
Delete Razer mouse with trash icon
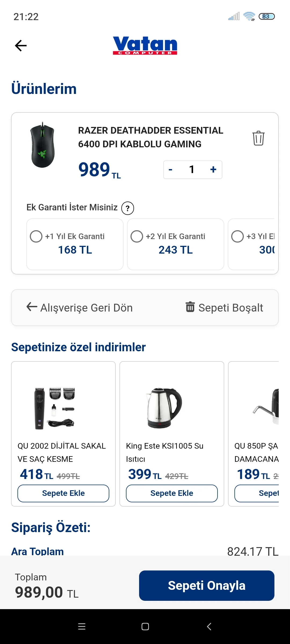point(258,138)
